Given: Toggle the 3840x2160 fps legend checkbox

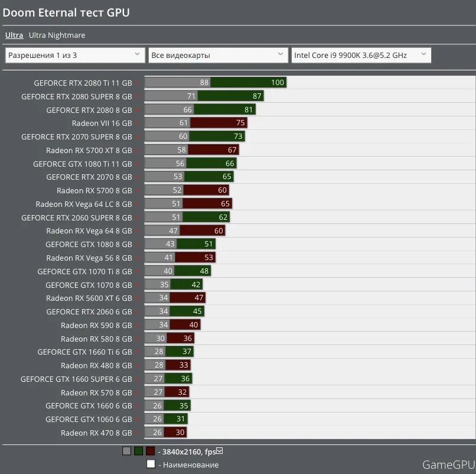Looking at the screenshot, I should pyautogui.click(x=220, y=451).
